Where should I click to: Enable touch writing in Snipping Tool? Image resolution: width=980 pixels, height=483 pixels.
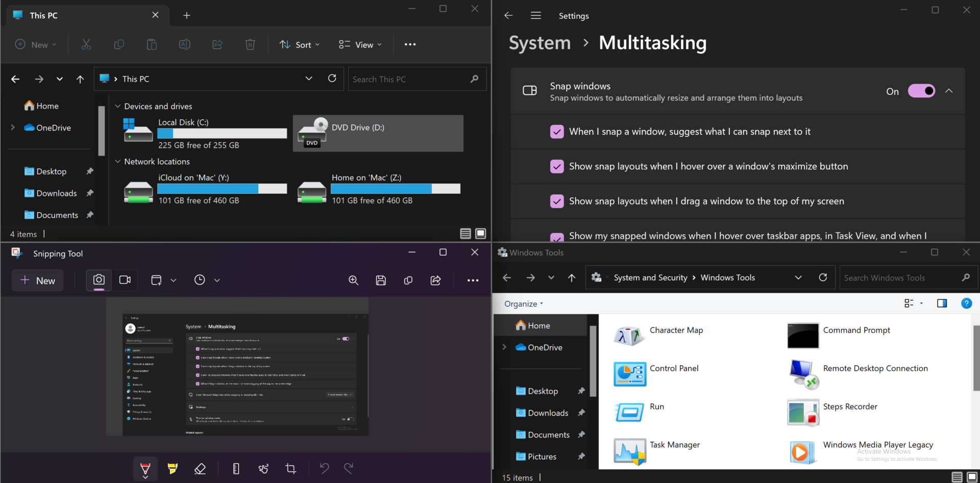[x=263, y=469]
